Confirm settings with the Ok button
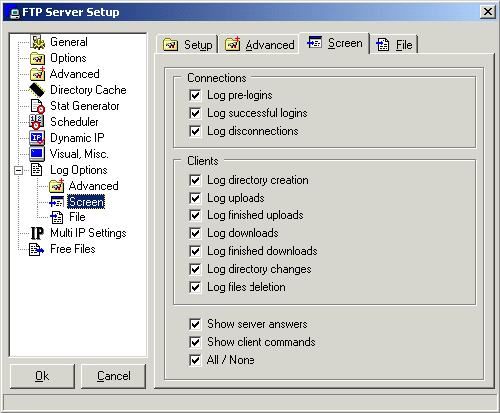This screenshot has width=500, height=413. (x=42, y=376)
